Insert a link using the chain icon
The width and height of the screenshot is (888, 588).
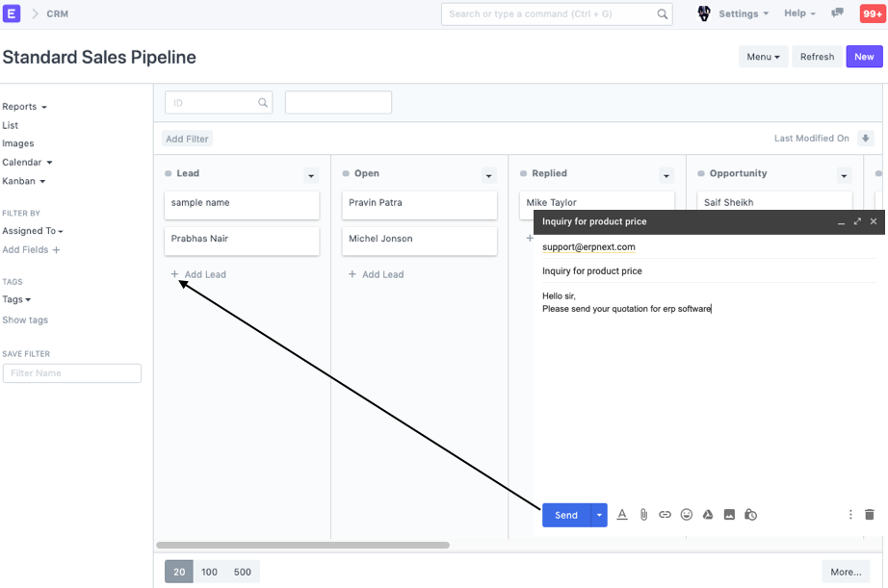tap(665, 515)
